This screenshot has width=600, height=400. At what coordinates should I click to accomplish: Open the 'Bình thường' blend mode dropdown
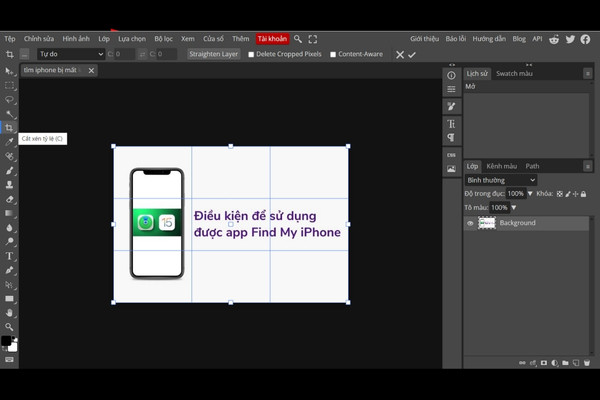501,180
